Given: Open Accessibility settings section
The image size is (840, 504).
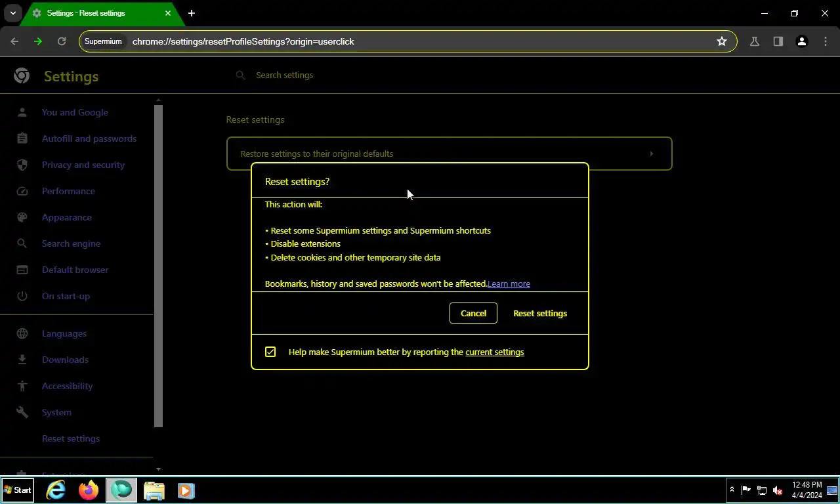Looking at the screenshot, I should click(x=68, y=386).
